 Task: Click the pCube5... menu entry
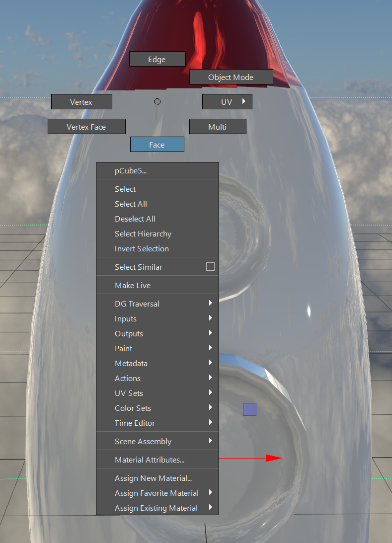point(157,171)
